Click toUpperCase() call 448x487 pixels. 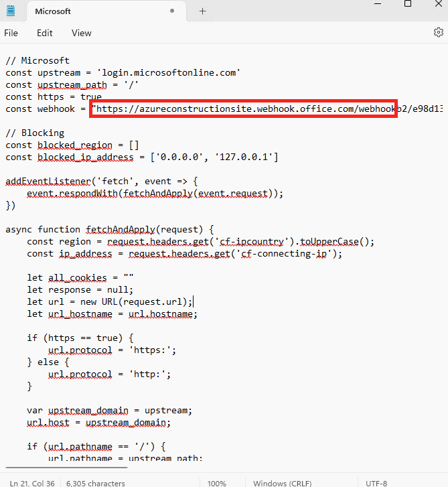(335, 242)
